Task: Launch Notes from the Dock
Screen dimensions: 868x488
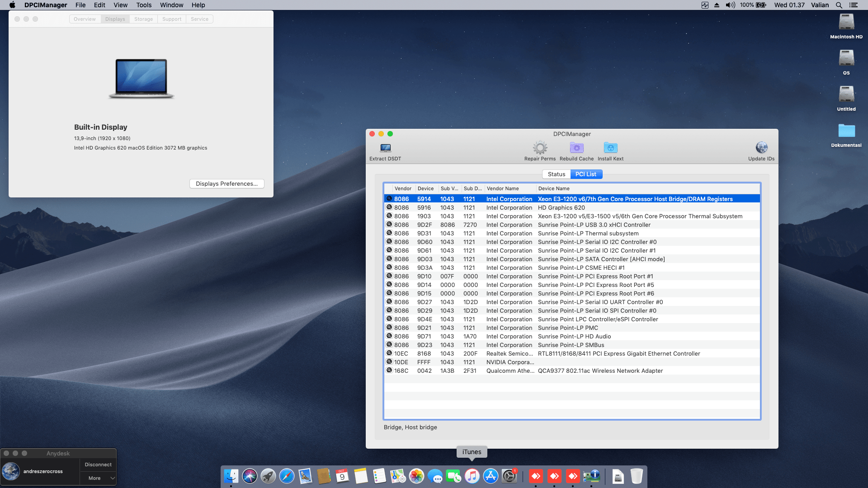Action: coord(361,476)
